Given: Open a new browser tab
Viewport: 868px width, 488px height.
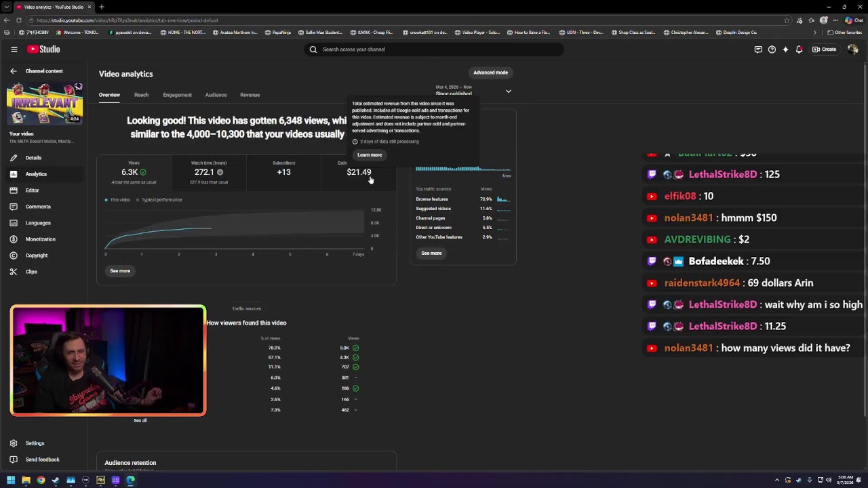Looking at the screenshot, I should click(101, 7).
